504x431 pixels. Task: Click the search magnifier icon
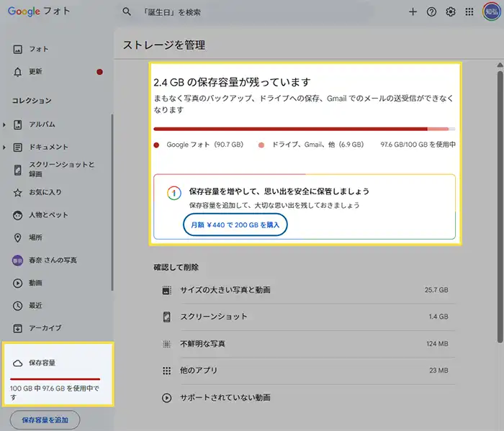[x=127, y=12]
